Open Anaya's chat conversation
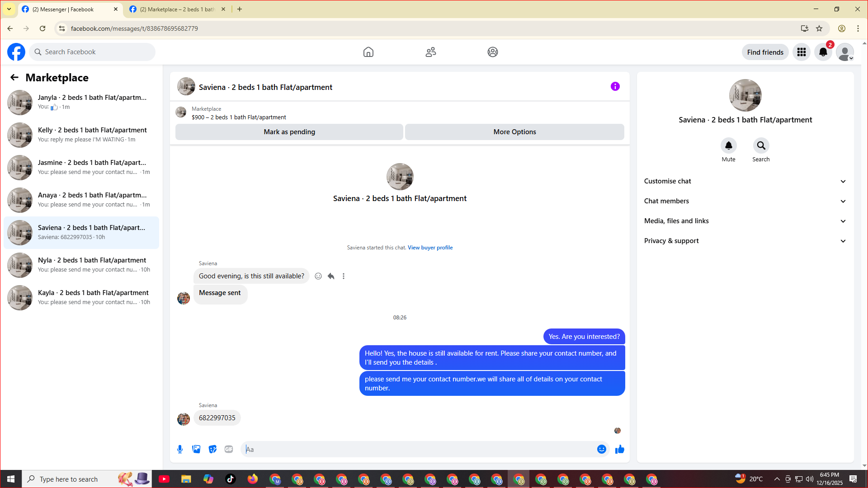 point(81,200)
